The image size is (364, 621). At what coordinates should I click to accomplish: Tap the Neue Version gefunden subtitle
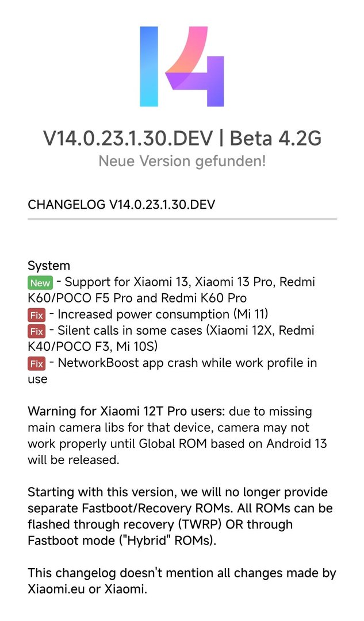point(182,161)
